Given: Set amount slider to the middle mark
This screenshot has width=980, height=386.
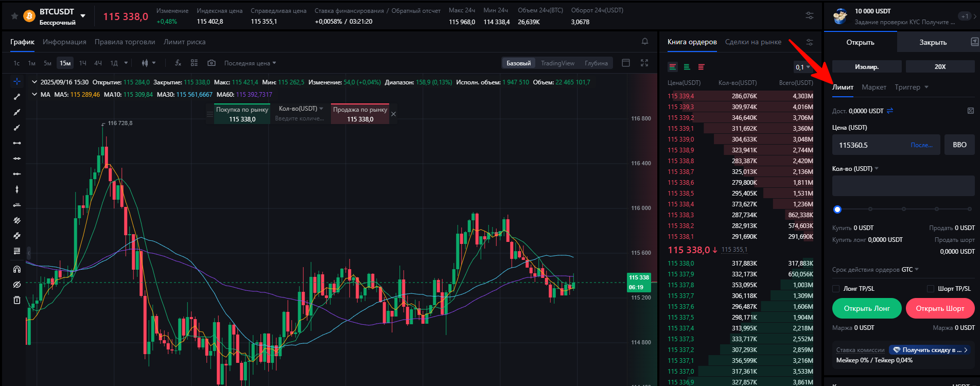Looking at the screenshot, I should (x=903, y=209).
